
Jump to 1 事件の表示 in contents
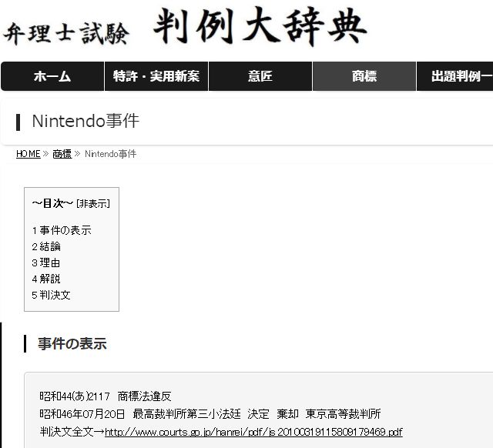point(62,230)
